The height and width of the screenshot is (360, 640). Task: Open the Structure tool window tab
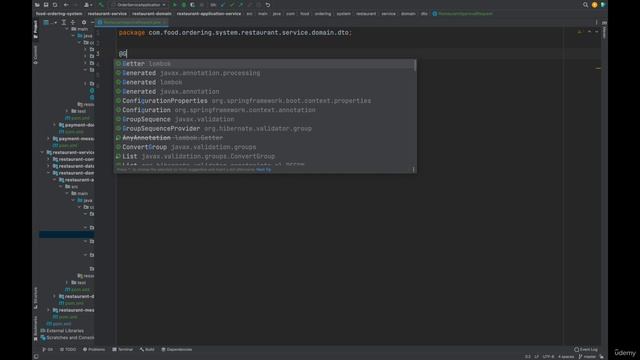pos(36,298)
